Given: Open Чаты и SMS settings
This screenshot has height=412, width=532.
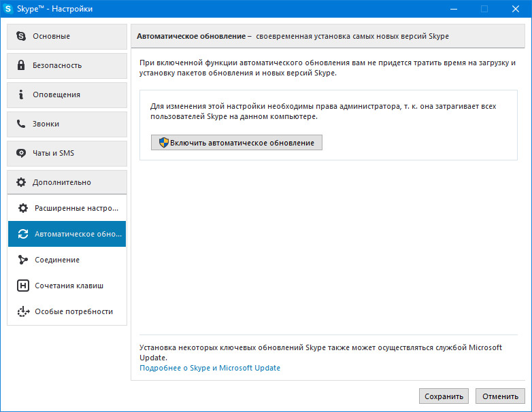Looking at the screenshot, I should click(67, 154).
